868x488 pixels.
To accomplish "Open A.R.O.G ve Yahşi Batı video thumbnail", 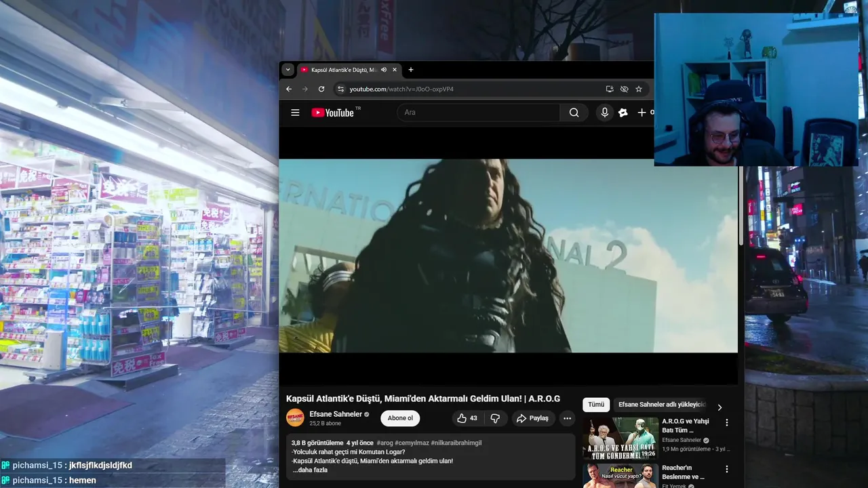I will pos(620,438).
